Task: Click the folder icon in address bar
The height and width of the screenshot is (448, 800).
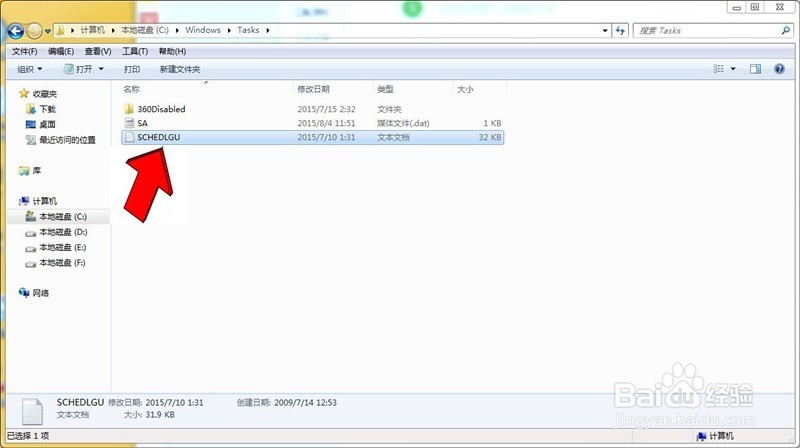Action: tap(60, 31)
